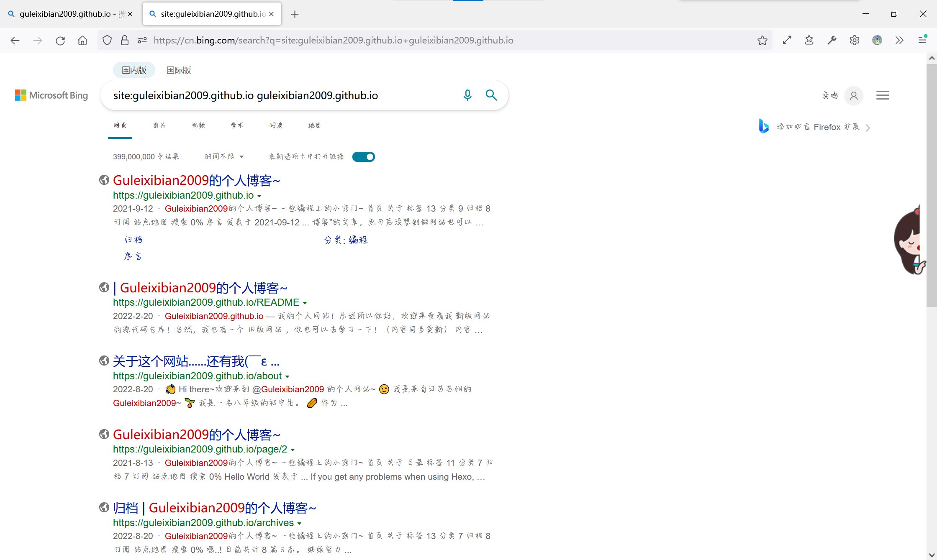The width and height of the screenshot is (937, 560).
Task: Open the 图片 images search tab
Action: tap(159, 125)
